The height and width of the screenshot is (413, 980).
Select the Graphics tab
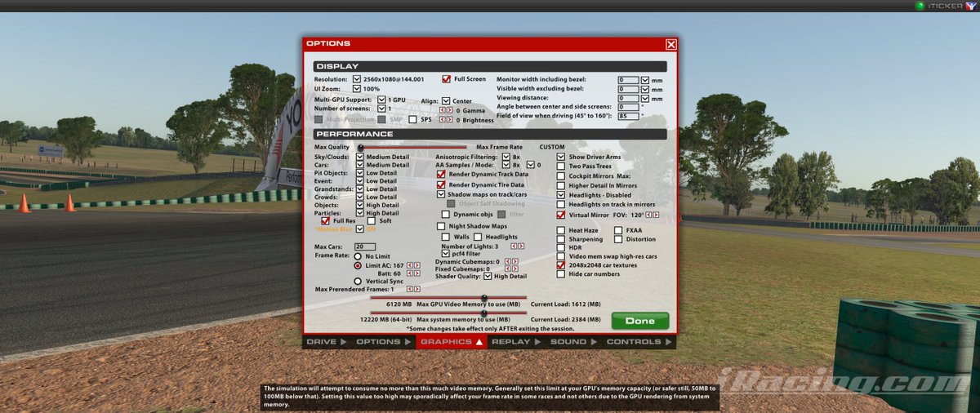[x=452, y=342]
